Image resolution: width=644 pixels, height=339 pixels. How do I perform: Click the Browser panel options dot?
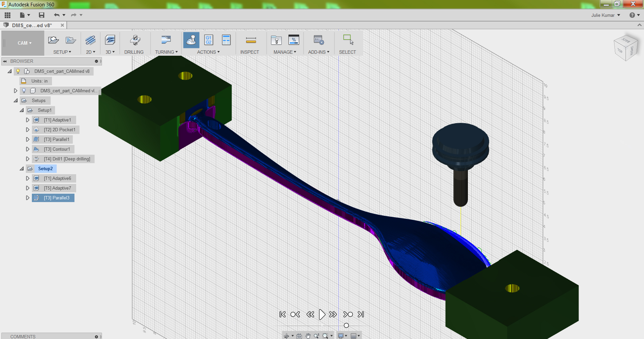[96, 61]
